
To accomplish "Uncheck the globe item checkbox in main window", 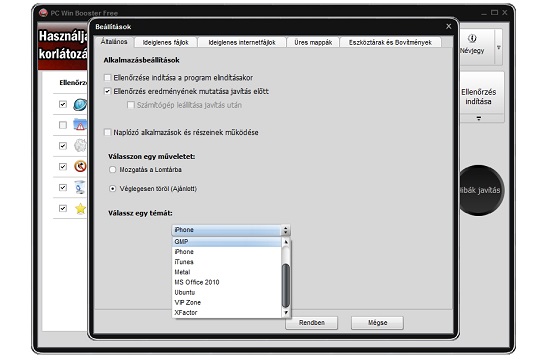I will 63,104.
